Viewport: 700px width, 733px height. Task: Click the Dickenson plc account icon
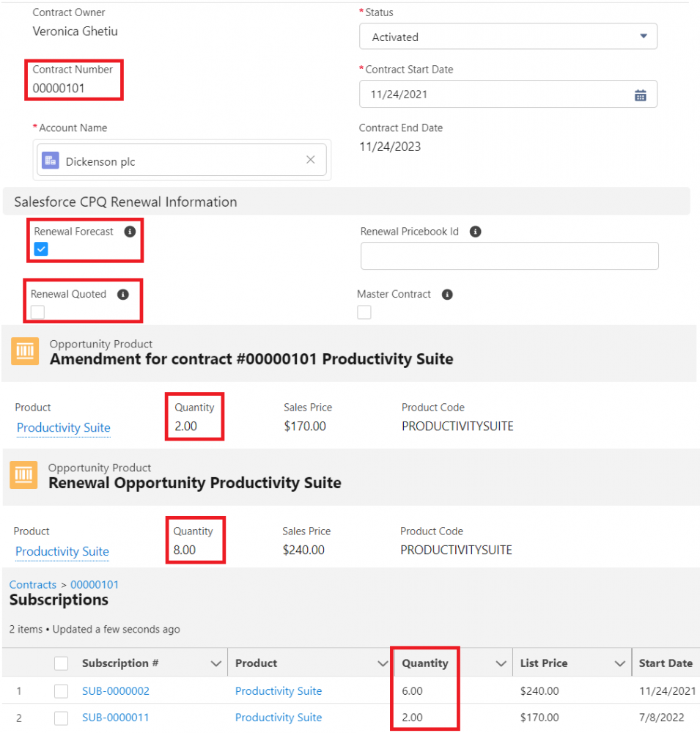point(51,161)
